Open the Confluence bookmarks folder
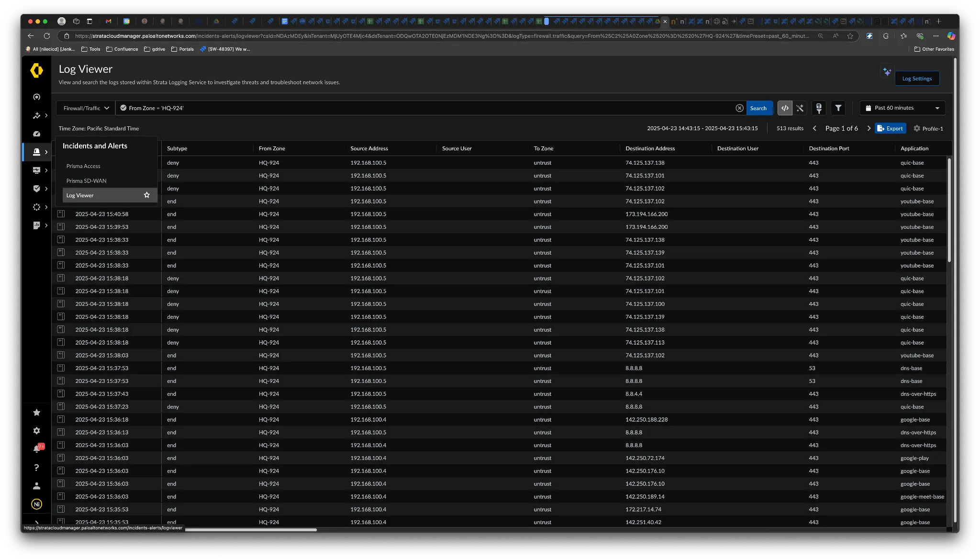Viewport: 980px width, 560px height. (x=122, y=49)
